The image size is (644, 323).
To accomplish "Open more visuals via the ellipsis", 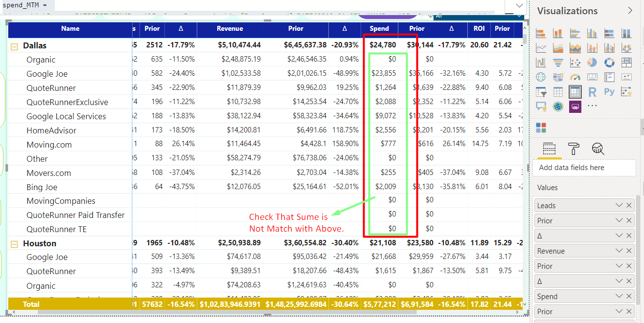I will pos(592,106).
